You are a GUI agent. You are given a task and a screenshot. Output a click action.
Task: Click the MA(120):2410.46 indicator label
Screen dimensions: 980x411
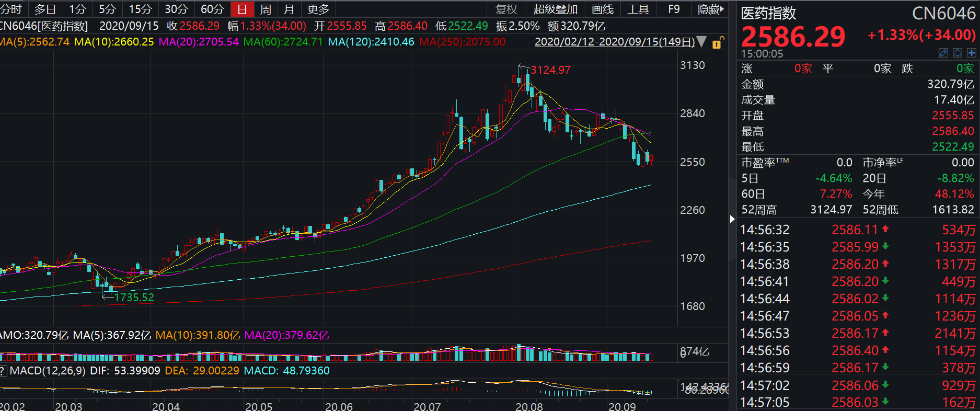point(371,42)
